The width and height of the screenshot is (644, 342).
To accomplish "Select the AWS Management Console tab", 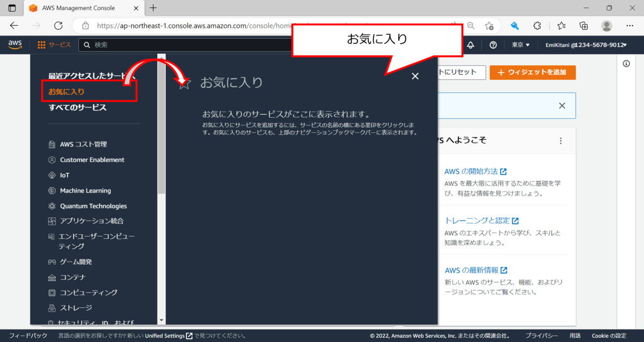I will (x=83, y=8).
